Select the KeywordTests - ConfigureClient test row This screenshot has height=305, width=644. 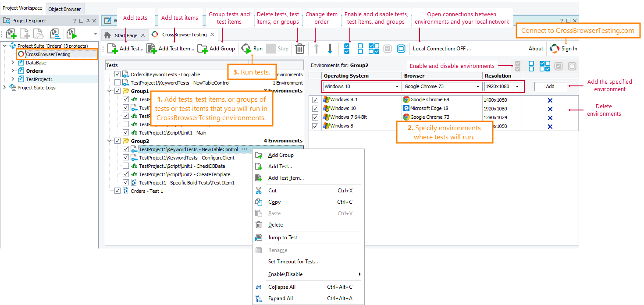186,158
